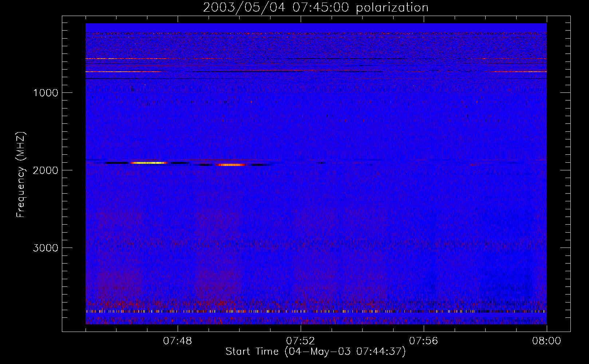Viewport: 589px width, 364px height.
Task: Click the "07:52" time tick label
Action: coord(301,341)
